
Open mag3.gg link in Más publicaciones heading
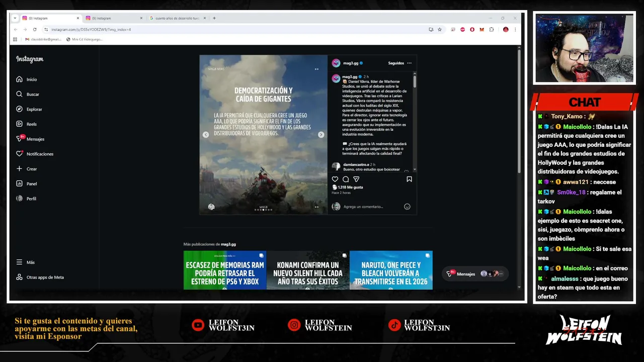click(228, 244)
